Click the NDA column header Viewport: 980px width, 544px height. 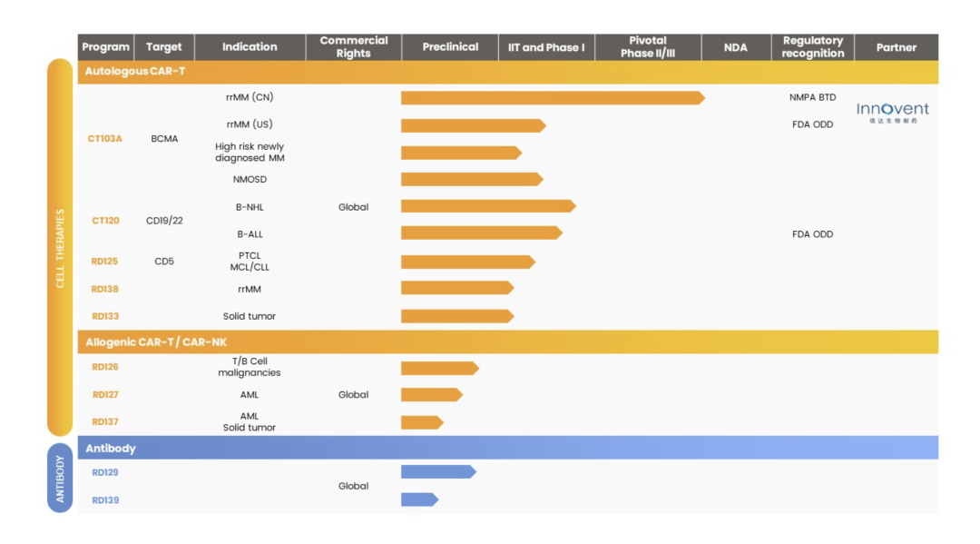(x=736, y=47)
